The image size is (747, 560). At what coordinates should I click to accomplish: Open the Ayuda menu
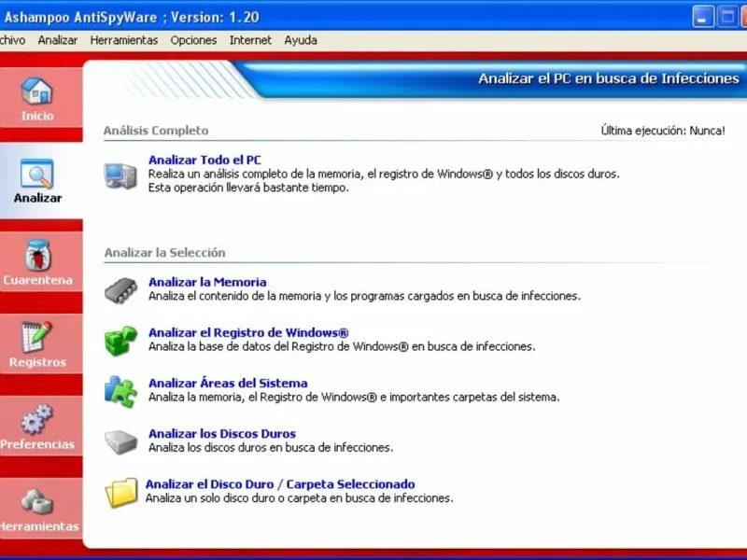coord(301,40)
